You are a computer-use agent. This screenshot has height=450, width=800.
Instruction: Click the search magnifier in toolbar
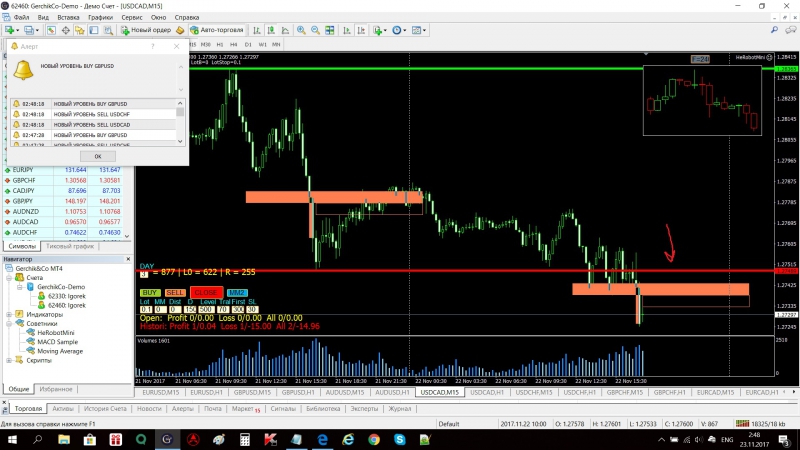click(774, 30)
